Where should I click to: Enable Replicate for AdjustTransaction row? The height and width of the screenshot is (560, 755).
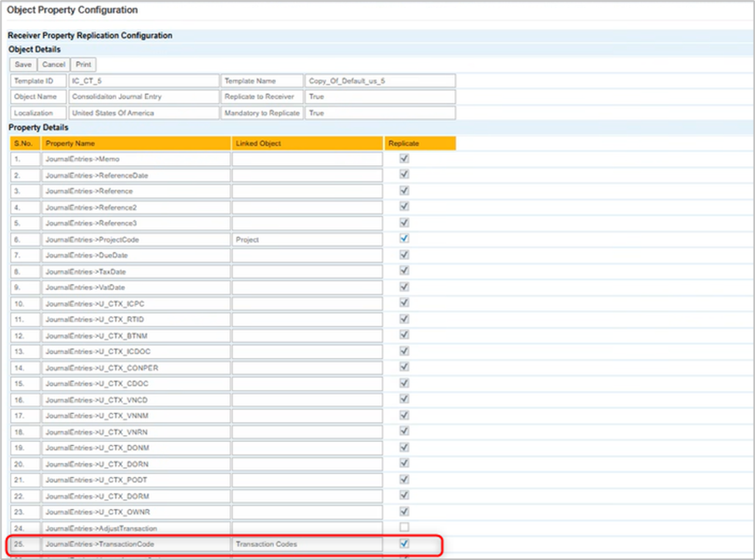pyautogui.click(x=404, y=528)
